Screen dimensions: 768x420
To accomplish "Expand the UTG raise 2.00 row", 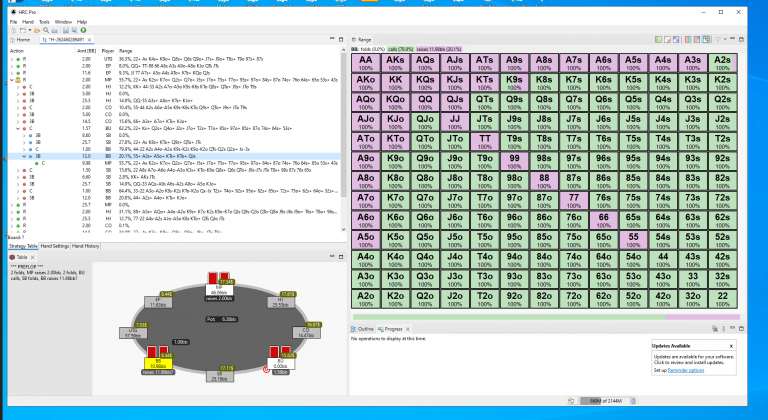I will click(12, 59).
